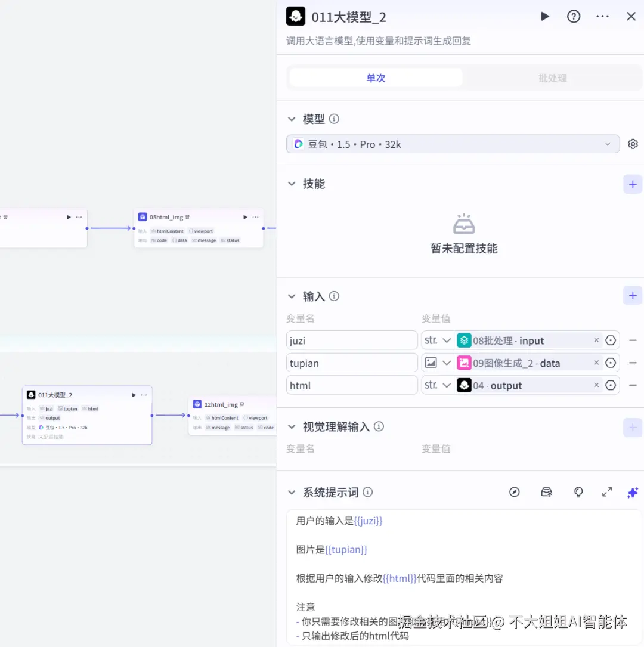The width and height of the screenshot is (644, 647).
Task: Switch to the 单次 tab
Action: click(x=376, y=78)
